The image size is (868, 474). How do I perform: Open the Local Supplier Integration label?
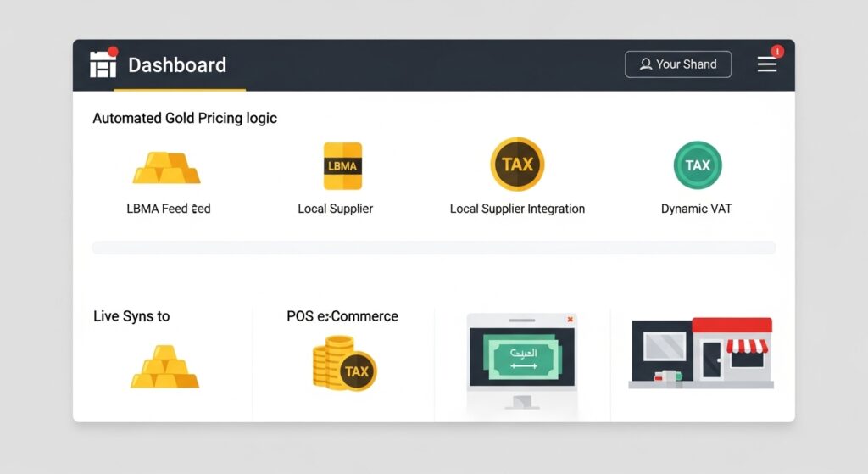tap(517, 209)
